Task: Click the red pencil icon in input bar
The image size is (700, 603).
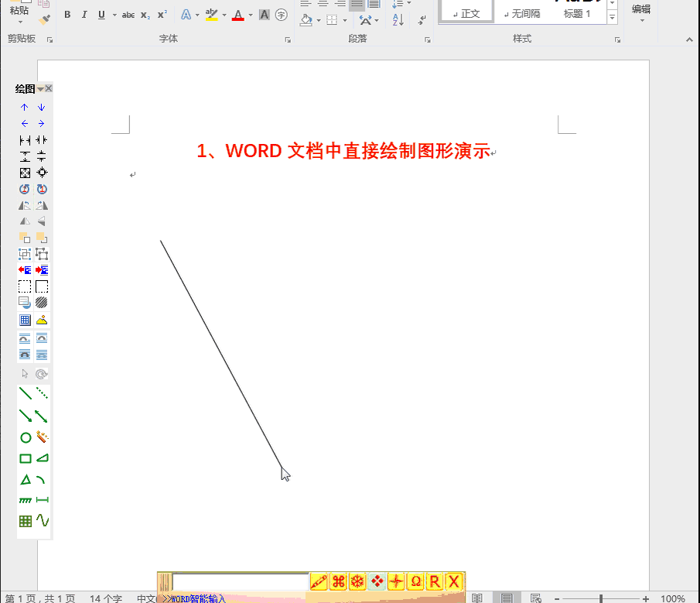Action: click(x=319, y=581)
